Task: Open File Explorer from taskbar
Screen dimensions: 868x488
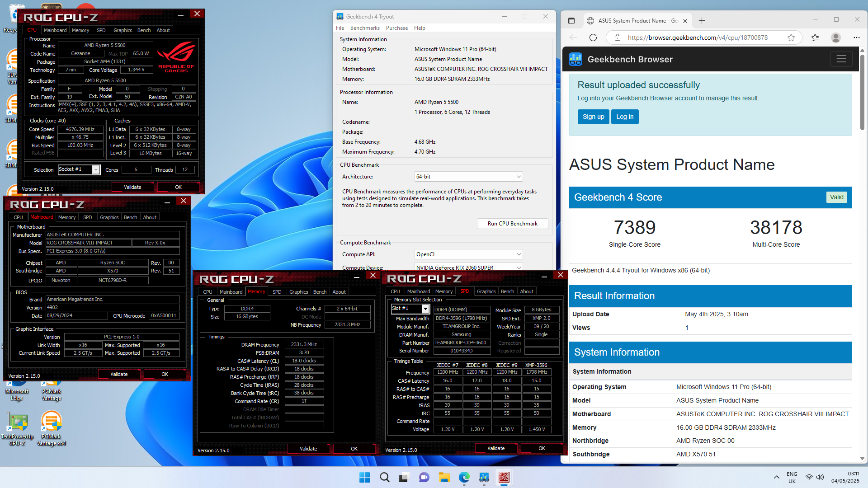Action: click(444, 477)
